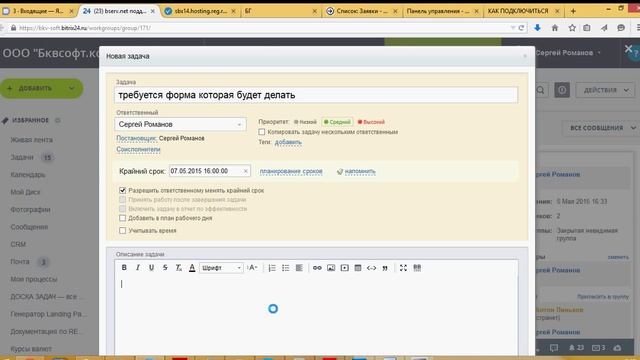Open the Ответственный dropdown Сергей Романов
The width and height of the screenshot is (640, 360).
(180, 124)
